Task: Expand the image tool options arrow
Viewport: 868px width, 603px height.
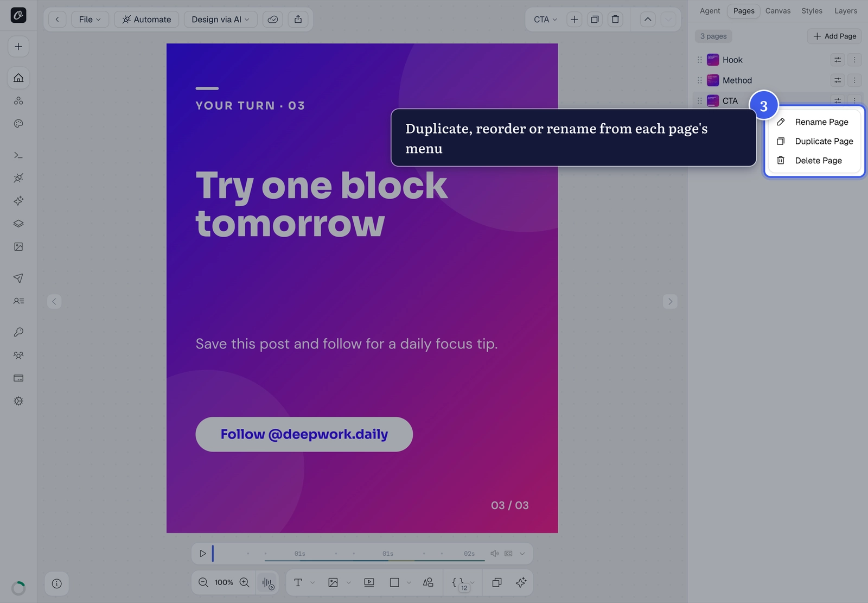Action: [x=348, y=583]
